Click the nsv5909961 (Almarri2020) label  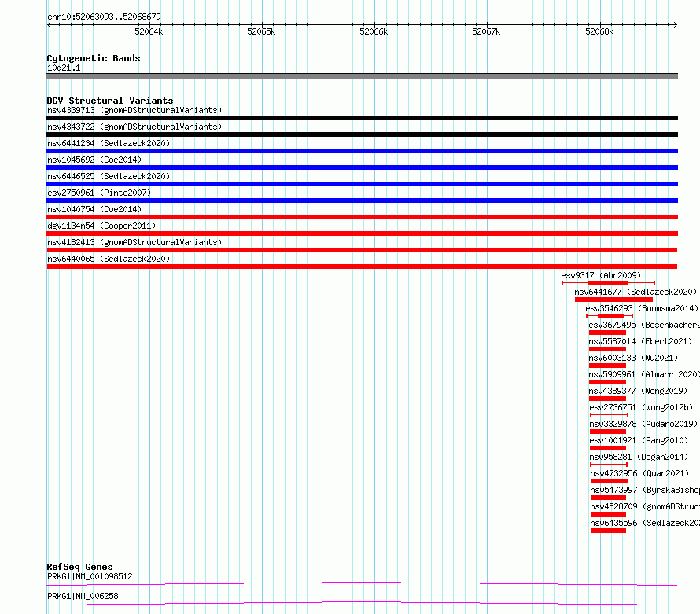644,374
